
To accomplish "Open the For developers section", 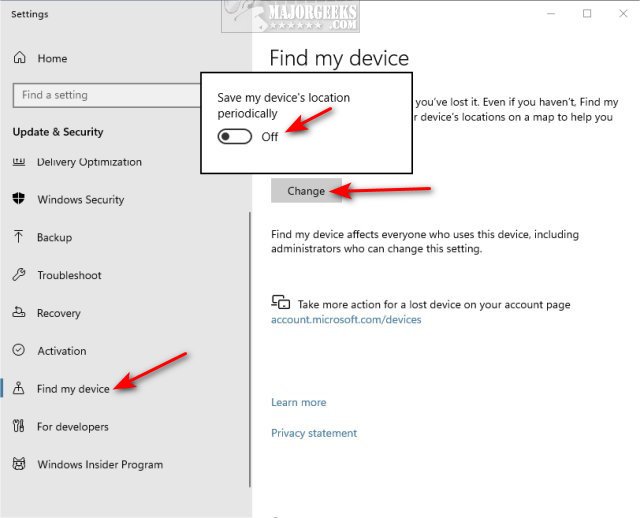I will tap(72, 427).
